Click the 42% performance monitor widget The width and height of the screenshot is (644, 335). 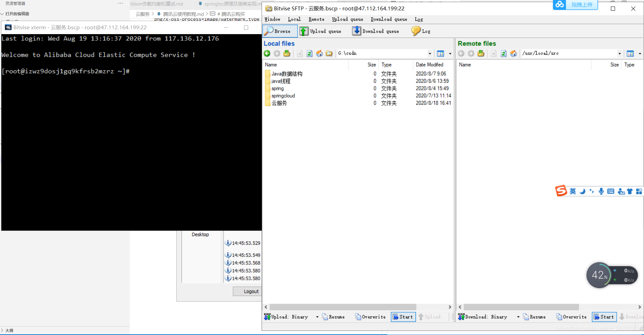[599, 275]
